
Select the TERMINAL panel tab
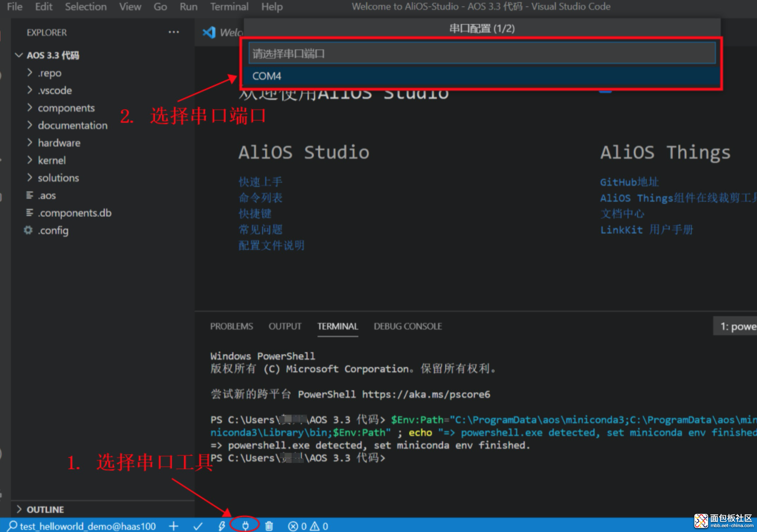(x=338, y=326)
